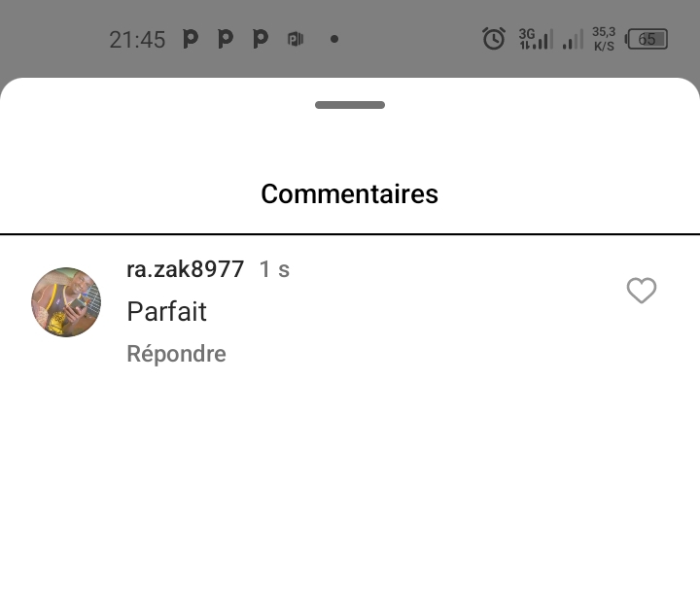Tap the second P notification icon
700x591 pixels.
pos(226,39)
